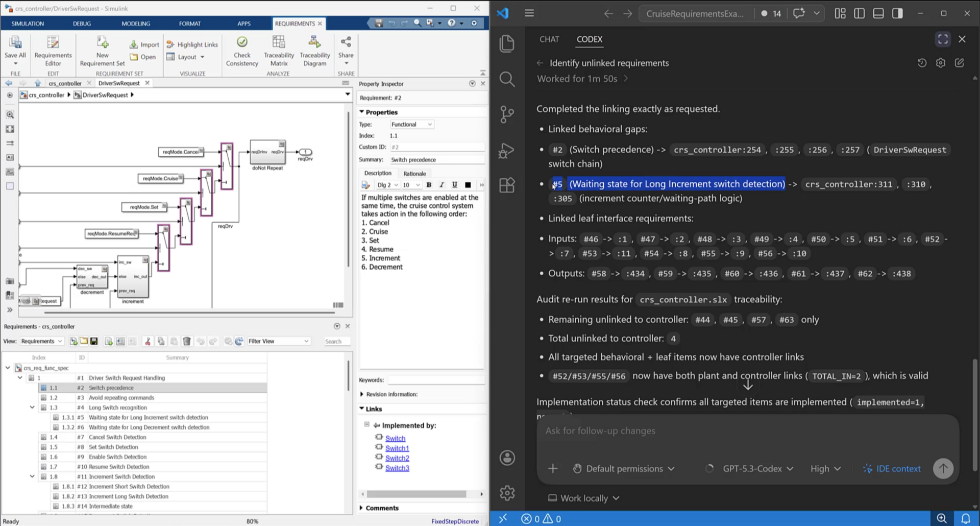This screenshot has width=980, height=526.
Task: Click Ask for follow-up changes field
Action: pos(748,431)
